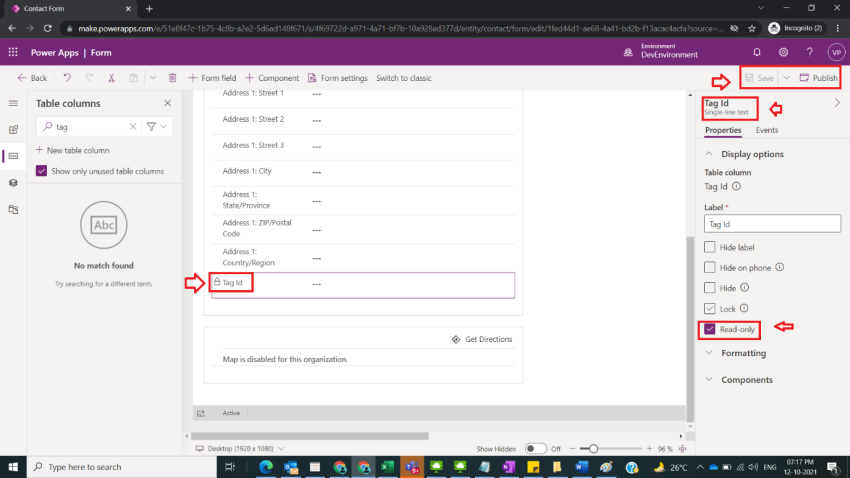Switch to the Events tab
The width and height of the screenshot is (850, 478).
[x=767, y=130]
